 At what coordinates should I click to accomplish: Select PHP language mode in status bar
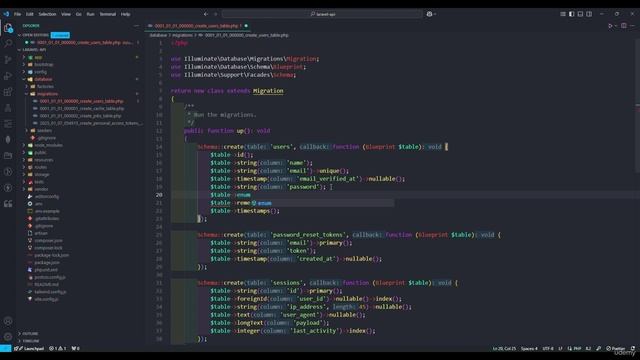coord(577,349)
